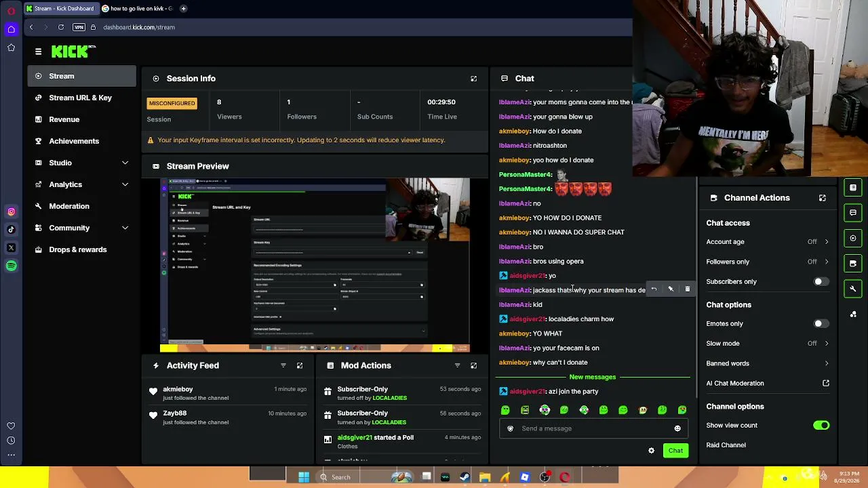Open akmieboy's profile in Activity Feed
The height and width of the screenshot is (488, 868).
(178, 389)
